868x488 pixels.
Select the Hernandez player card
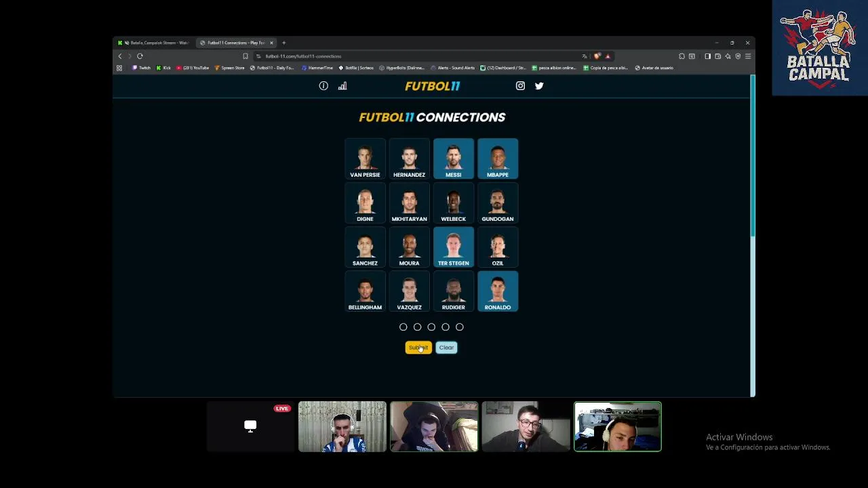409,159
